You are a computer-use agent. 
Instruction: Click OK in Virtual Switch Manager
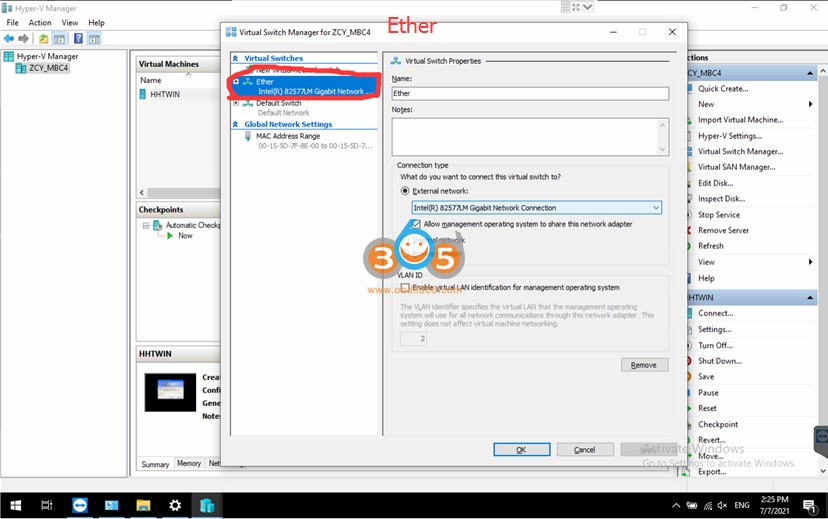[x=522, y=449]
